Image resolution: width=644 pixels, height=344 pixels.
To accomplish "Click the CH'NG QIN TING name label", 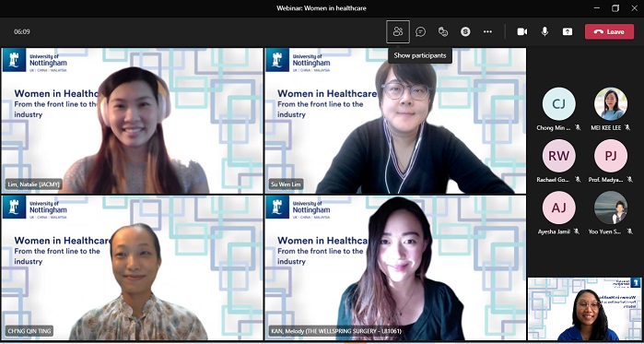I will pos(29,331).
